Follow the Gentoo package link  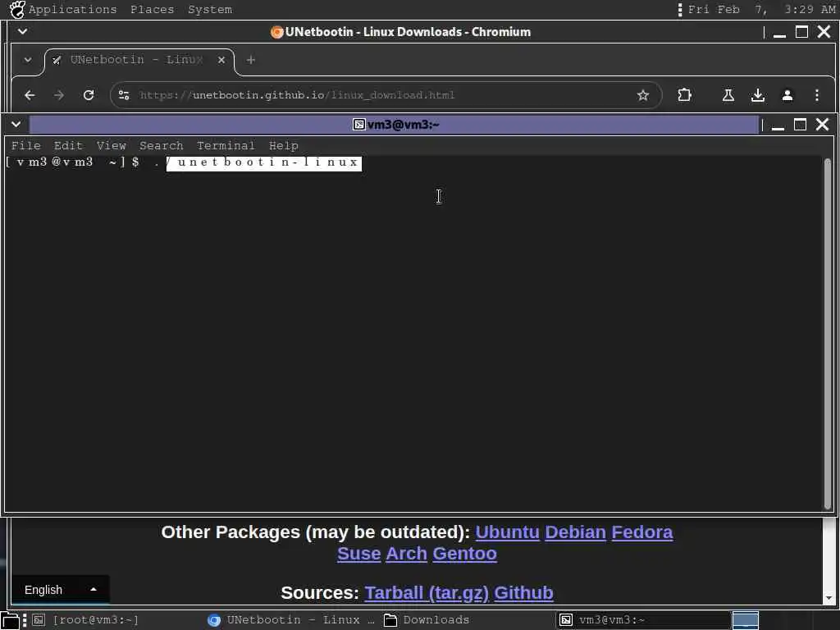(464, 554)
